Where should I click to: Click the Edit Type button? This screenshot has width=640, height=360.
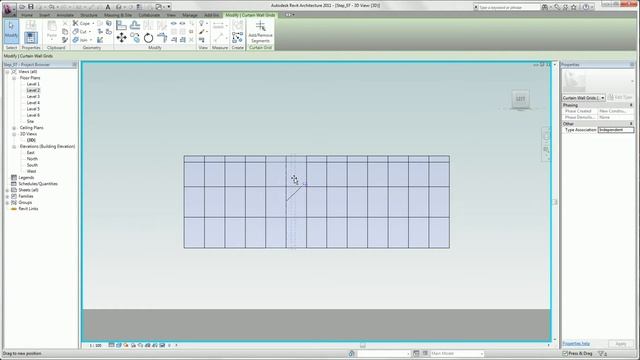620,98
